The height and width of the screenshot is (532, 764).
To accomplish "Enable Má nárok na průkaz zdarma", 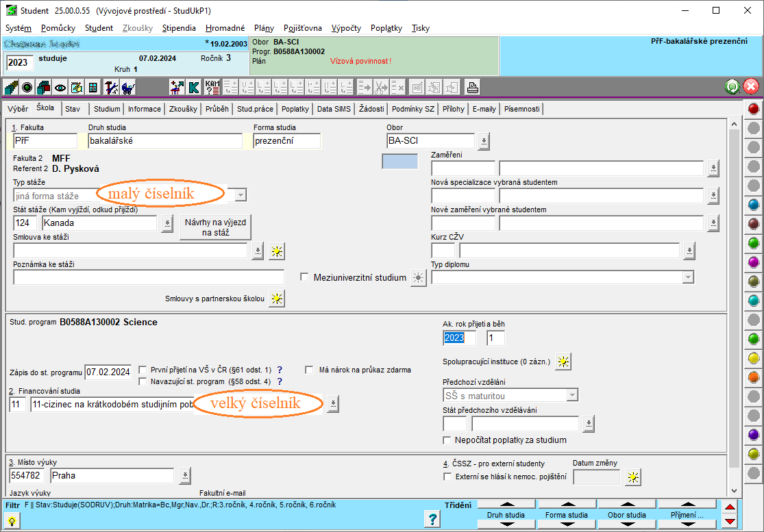I will [x=309, y=370].
